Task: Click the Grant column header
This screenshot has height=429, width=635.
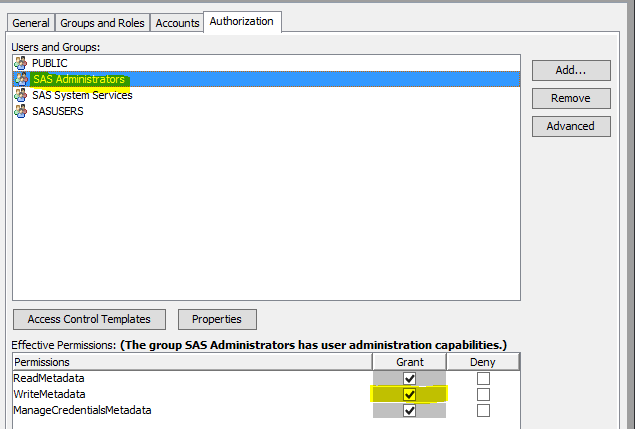Action: (x=409, y=362)
